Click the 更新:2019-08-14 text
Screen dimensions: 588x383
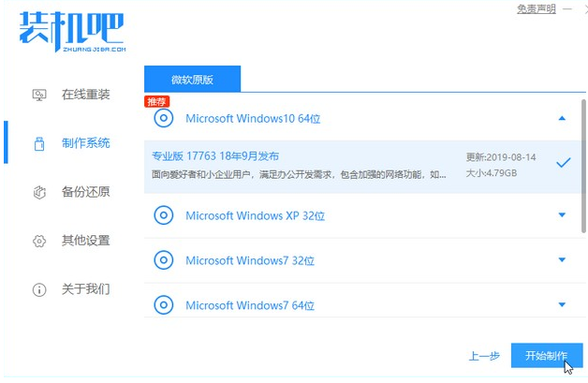(x=501, y=157)
